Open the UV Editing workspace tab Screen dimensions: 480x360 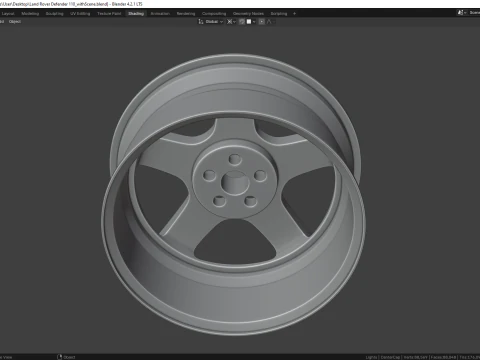80,14
